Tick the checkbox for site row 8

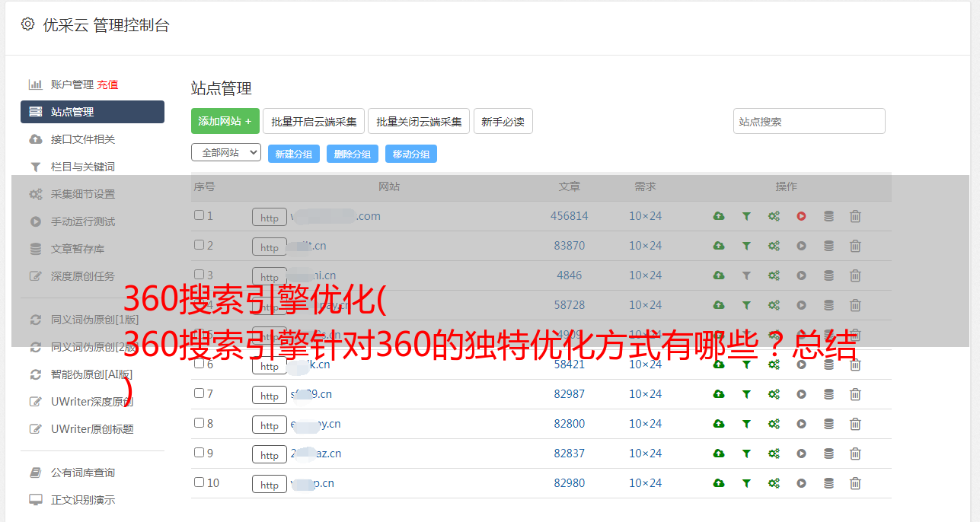click(199, 423)
